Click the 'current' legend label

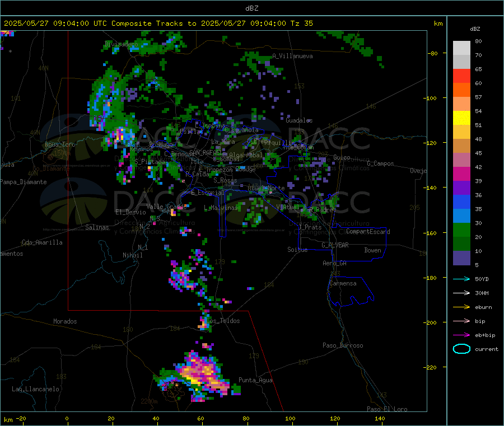tap(487, 349)
